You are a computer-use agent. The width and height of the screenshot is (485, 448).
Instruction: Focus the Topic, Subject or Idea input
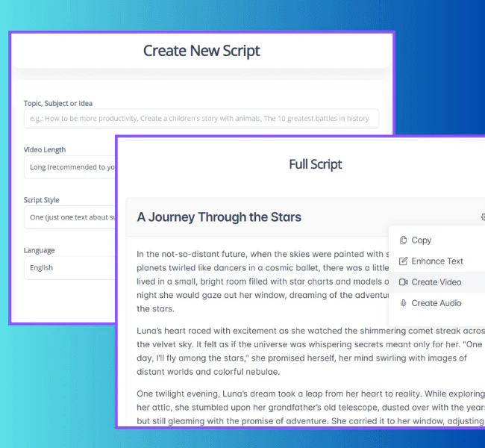click(x=201, y=119)
